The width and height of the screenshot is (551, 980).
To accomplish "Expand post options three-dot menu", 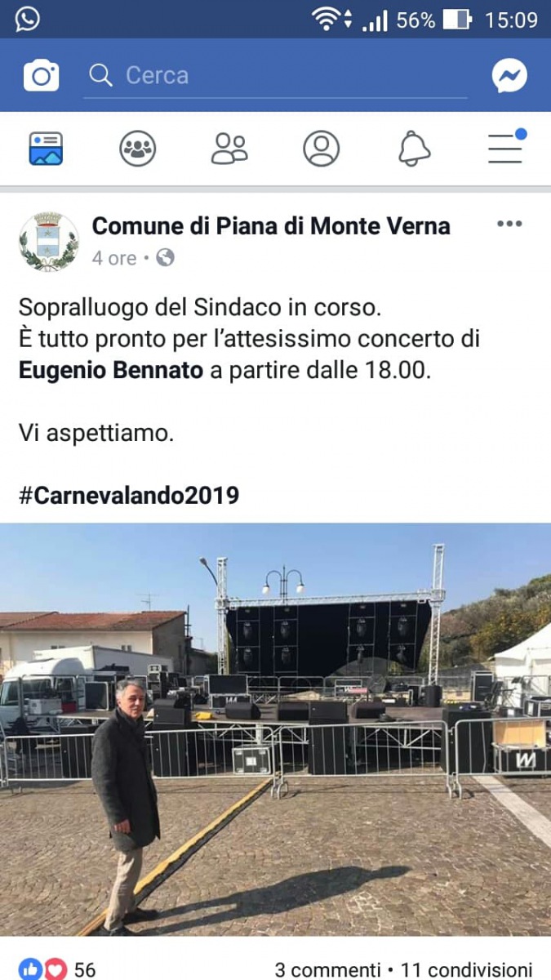I will pyautogui.click(x=509, y=225).
